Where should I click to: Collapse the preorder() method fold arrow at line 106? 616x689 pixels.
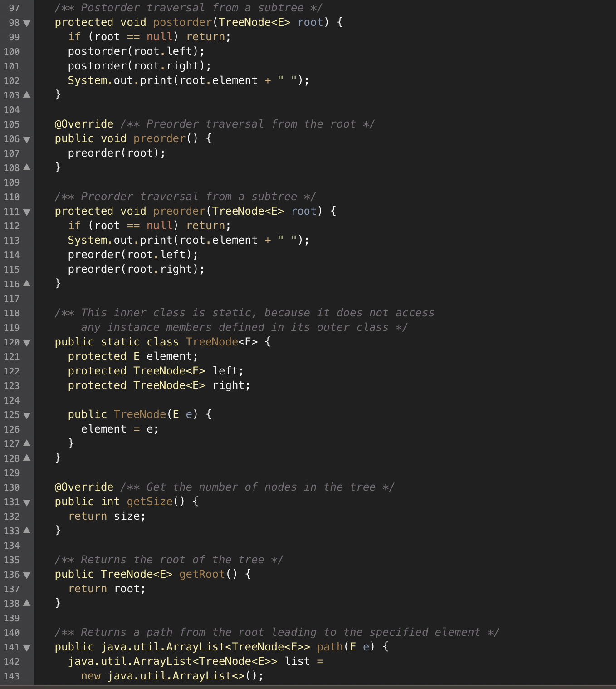pyautogui.click(x=27, y=139)
